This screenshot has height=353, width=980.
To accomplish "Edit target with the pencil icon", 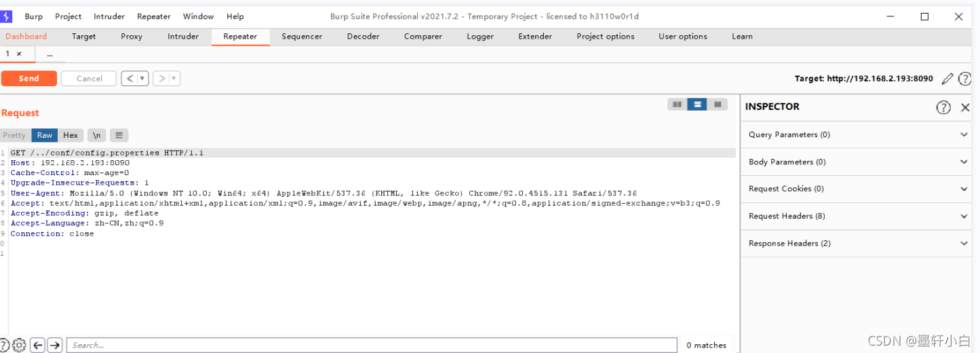I will click(x=947, y=79).
